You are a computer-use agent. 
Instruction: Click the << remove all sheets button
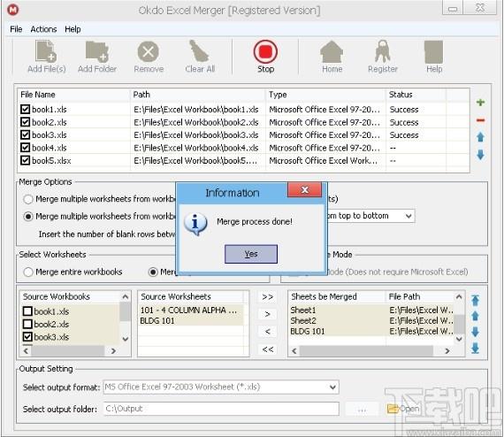pos(267,349)
